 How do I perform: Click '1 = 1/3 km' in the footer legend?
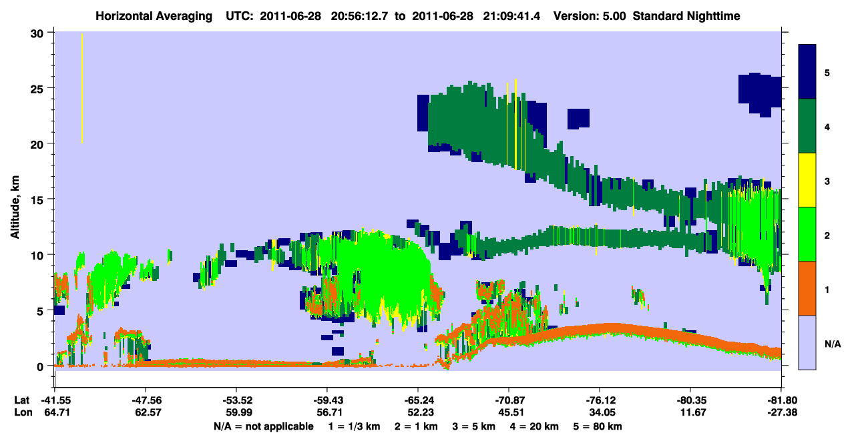[x=355, y=426]
